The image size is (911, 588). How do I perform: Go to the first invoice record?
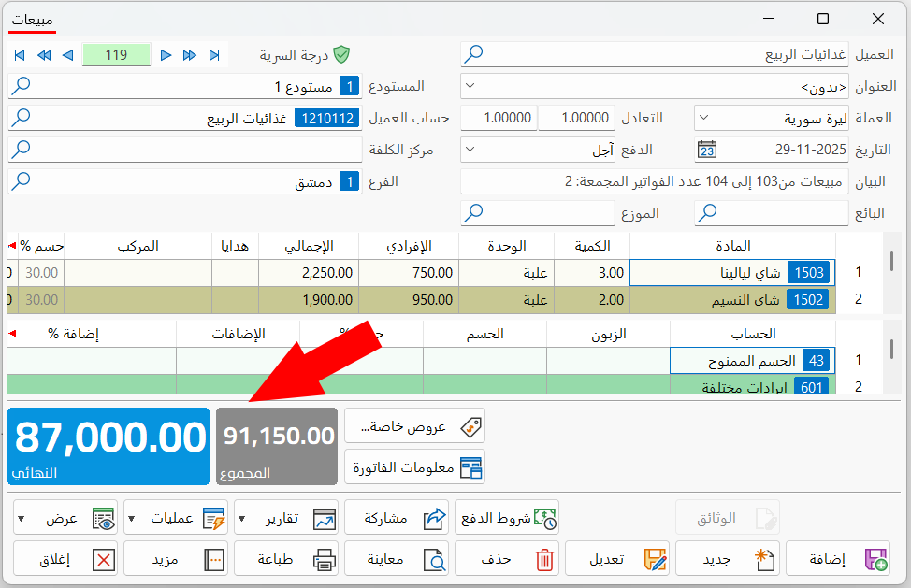(x=19, y=55)
